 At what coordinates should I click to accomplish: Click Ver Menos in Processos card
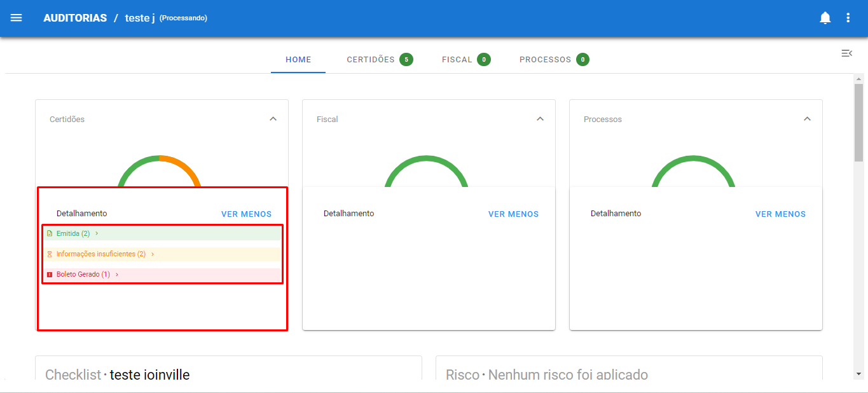(x=780, y=214)
